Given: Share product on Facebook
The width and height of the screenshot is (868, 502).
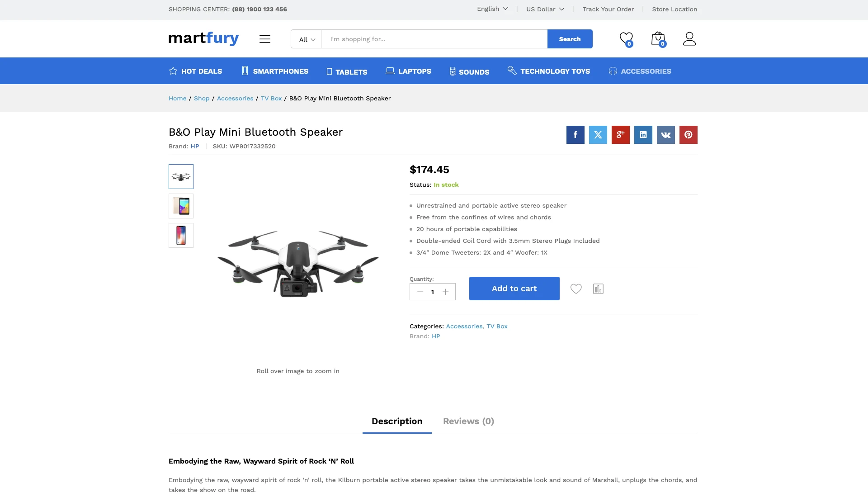Looking at the screenshot, I should 575,135.
